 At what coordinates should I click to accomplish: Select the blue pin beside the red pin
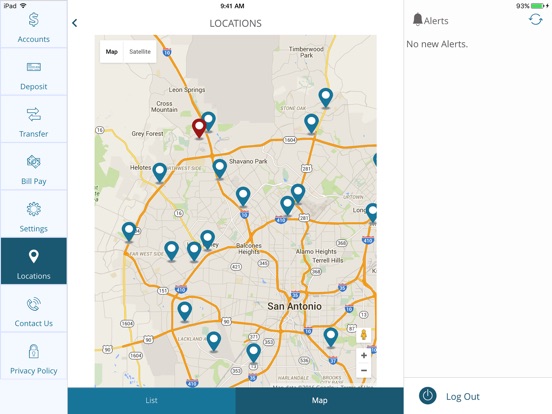pos(209,121)
